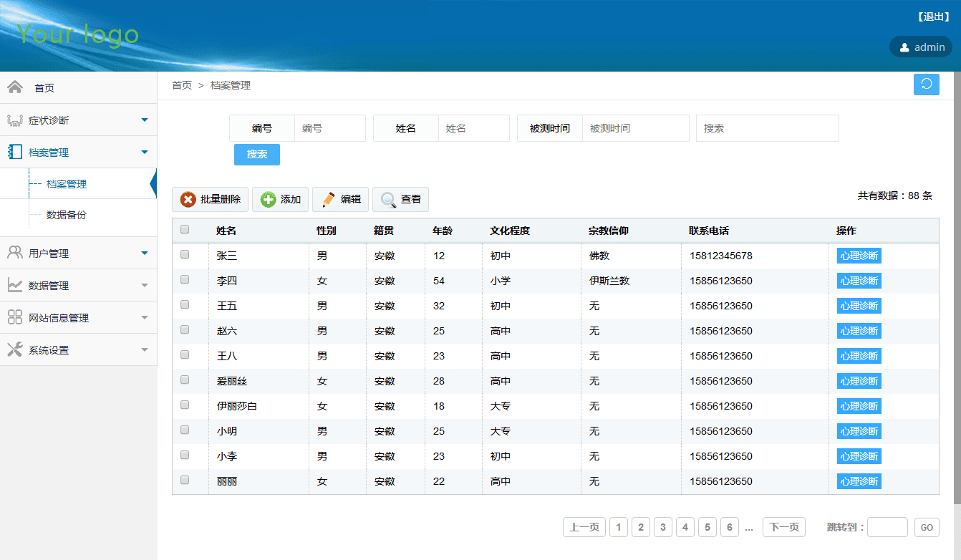Click the admin user icon in header
961x560 pixels.
(903, 47)
